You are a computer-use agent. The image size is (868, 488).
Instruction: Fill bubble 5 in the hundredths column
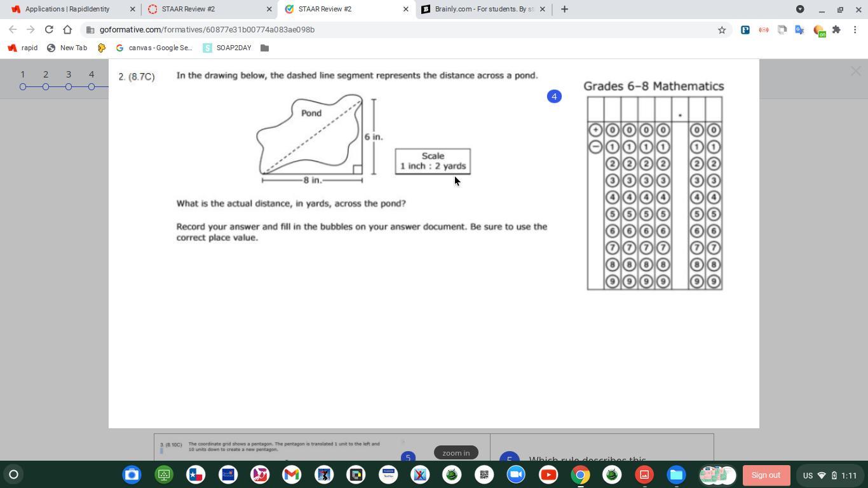coord(714,214)
